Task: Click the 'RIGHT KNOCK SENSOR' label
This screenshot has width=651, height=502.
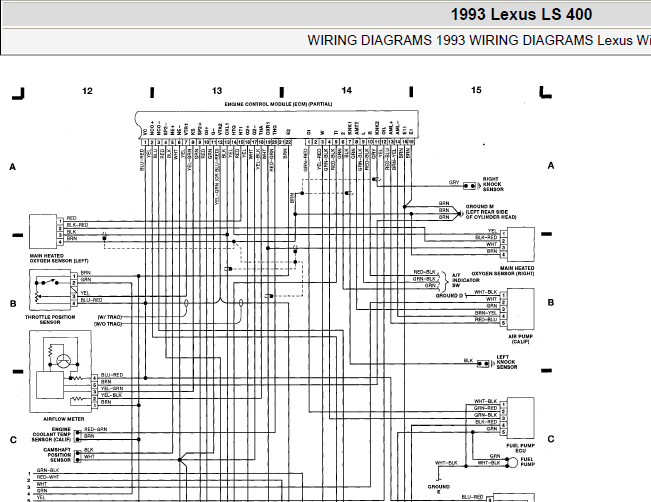Action: (493, 184)
